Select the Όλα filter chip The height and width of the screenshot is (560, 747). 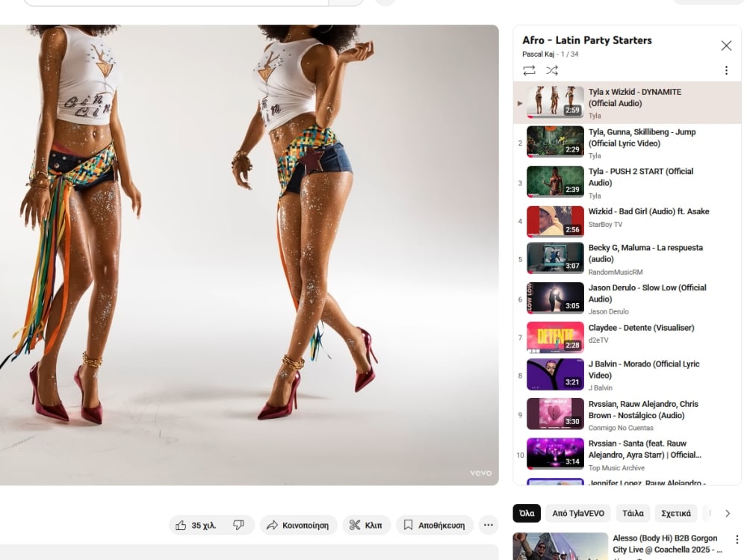pos(527,514)
